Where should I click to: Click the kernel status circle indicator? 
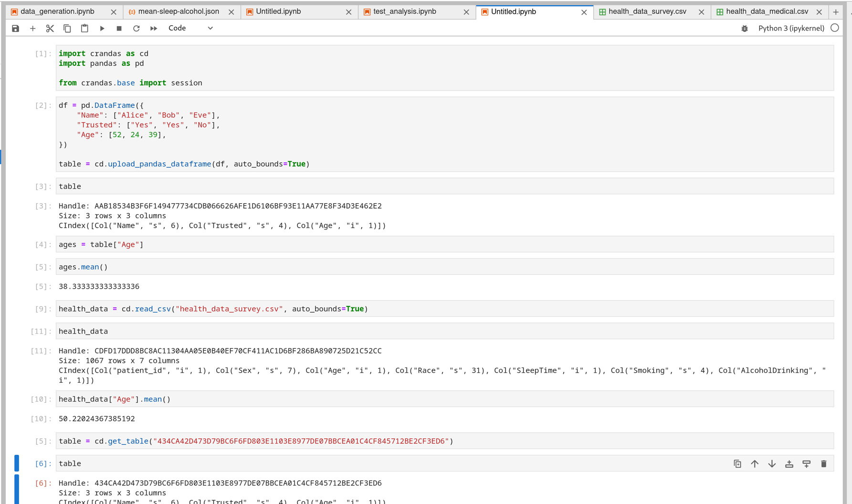click(834, 28)
